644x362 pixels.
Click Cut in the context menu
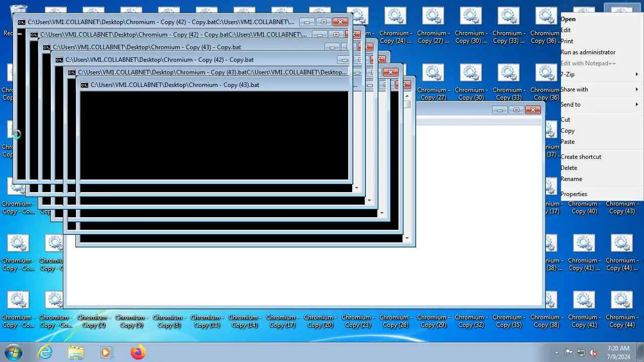[566, 120]
